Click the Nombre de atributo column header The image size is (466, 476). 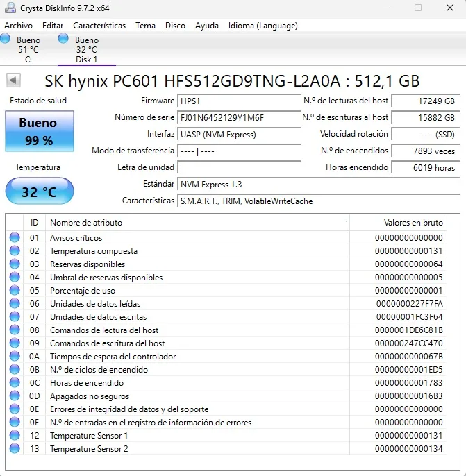(197, 223)
